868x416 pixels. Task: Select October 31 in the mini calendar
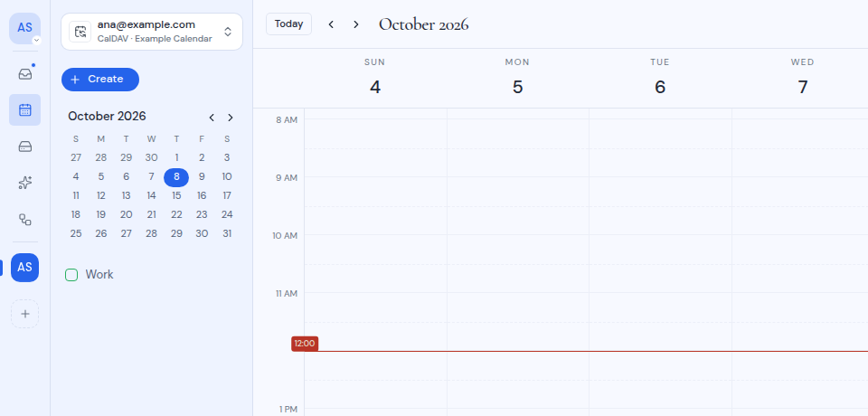227,233
